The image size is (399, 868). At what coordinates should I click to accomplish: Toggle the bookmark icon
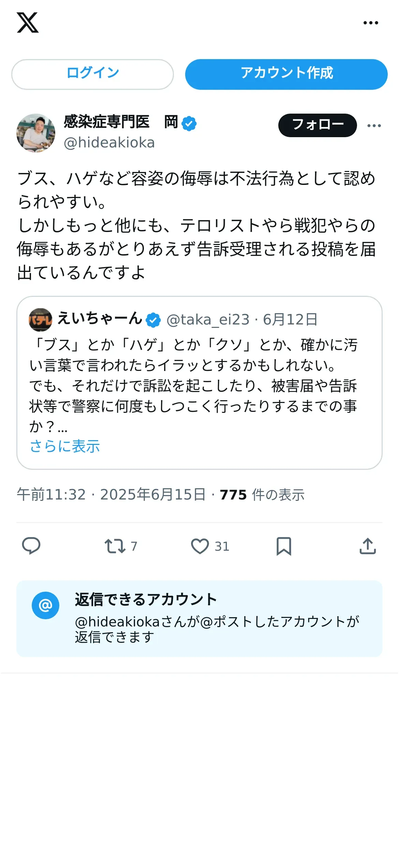tap(284, 546)
